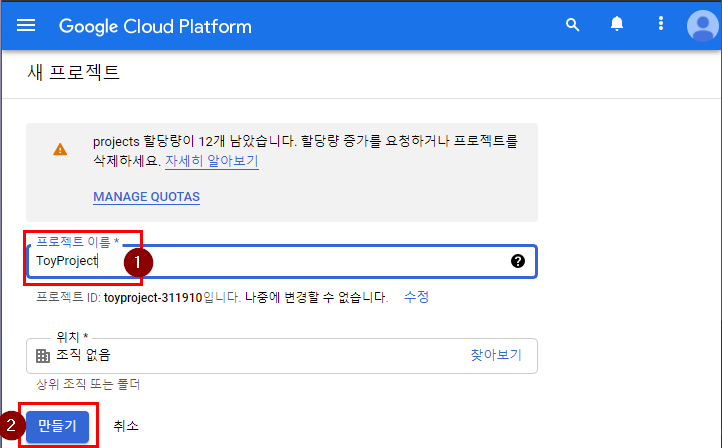
Task: Click the projects 할당량 quota message text
Action: tap(305, 151)
